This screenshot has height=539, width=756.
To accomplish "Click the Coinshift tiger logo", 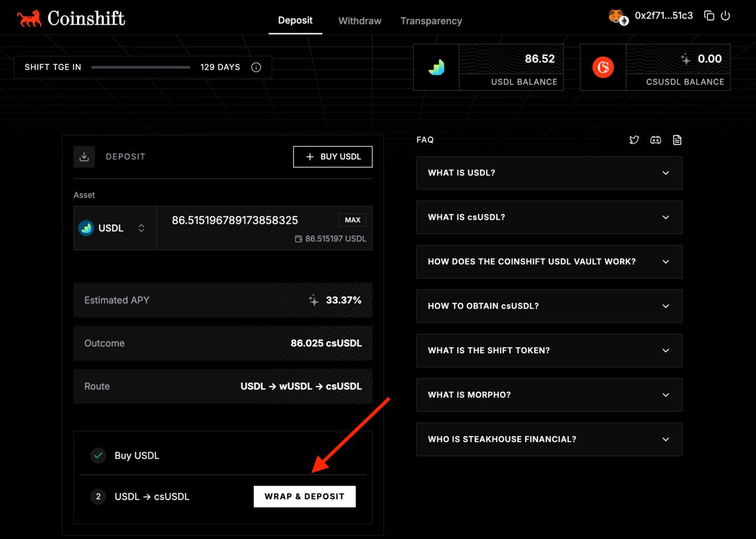I will (29, 19).
